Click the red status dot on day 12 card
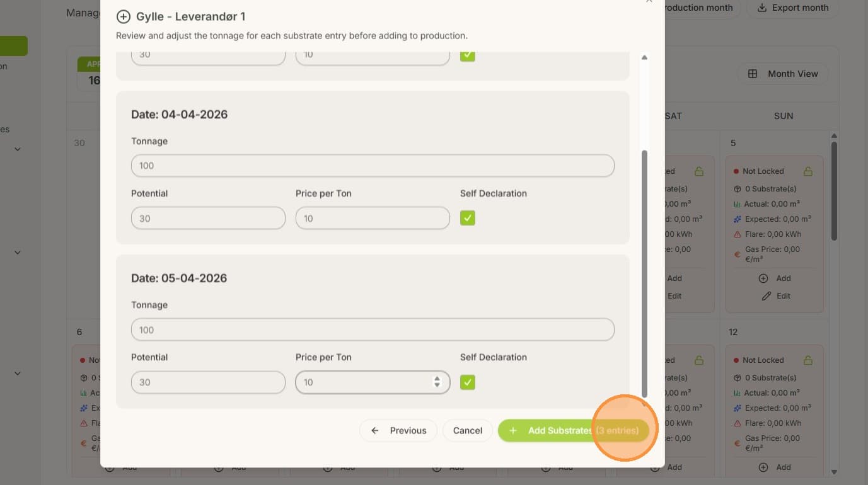The height and width of the screenshot is (485, 868). pyautogui.click(x=736, y=360)
